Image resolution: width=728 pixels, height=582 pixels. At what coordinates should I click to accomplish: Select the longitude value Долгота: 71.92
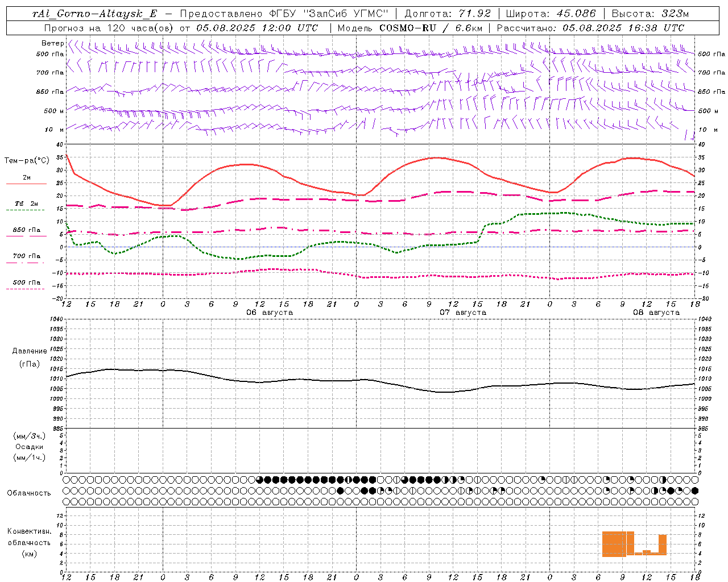pos(447,14)
